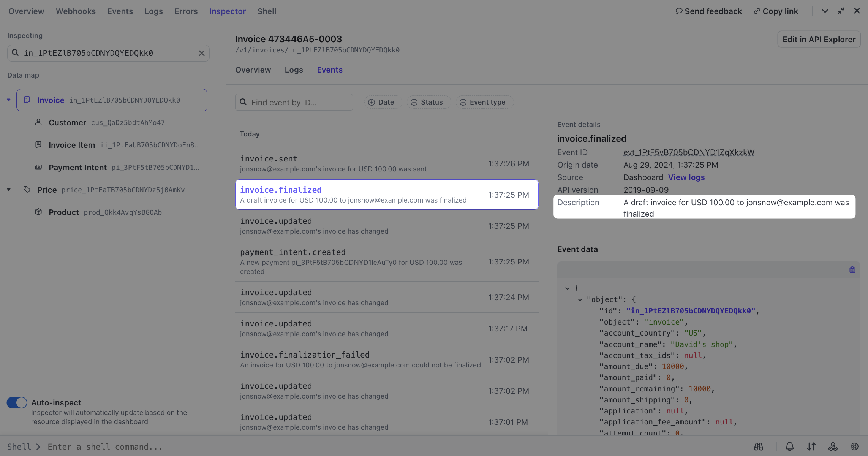Viewport: 868px width, 456px height.
Task: Open the notifications bell icon
Action: coord(790,446)
